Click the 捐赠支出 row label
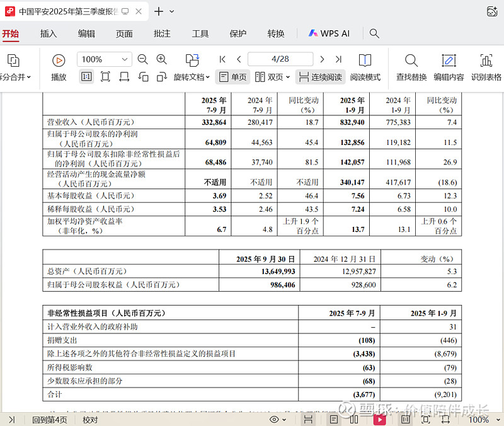The width and height of the screenshot is (504, 426). [62, 340]
